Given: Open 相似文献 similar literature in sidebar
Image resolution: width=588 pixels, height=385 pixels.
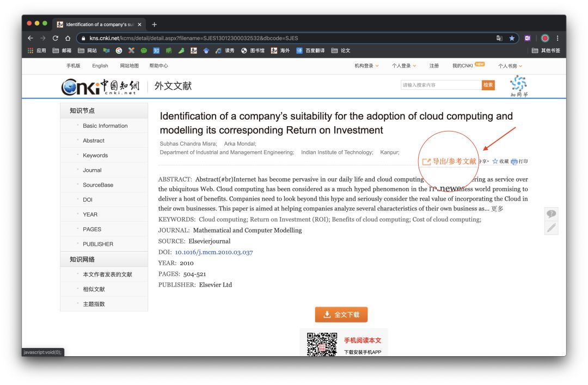Looking at the screenshot, I should (94, 289).
